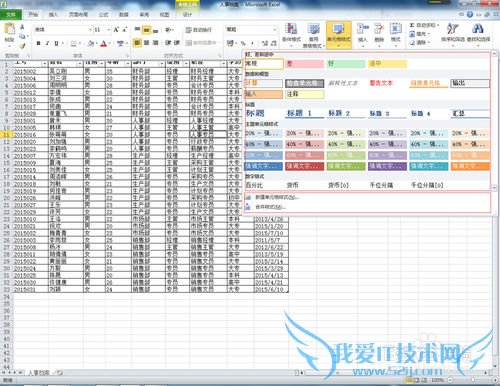Toggle bottom vertical alignment
This screenshot has height=386, width=500.
point(155,30)
